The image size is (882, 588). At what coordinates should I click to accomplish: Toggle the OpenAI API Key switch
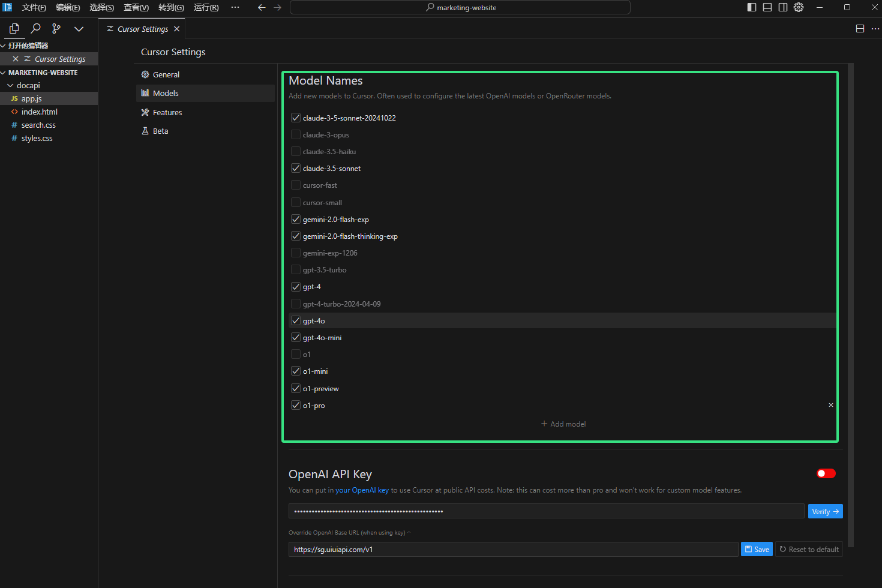pos(826,473)
